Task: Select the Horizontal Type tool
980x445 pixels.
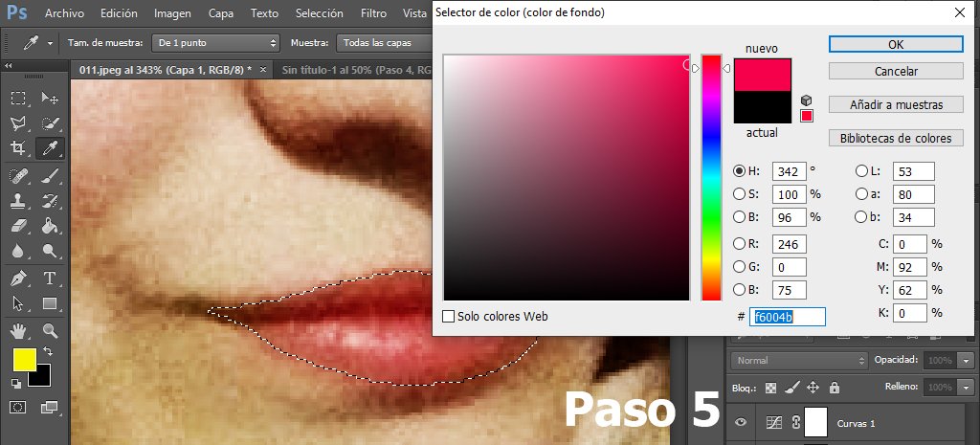Action: (x=50, y=278)
